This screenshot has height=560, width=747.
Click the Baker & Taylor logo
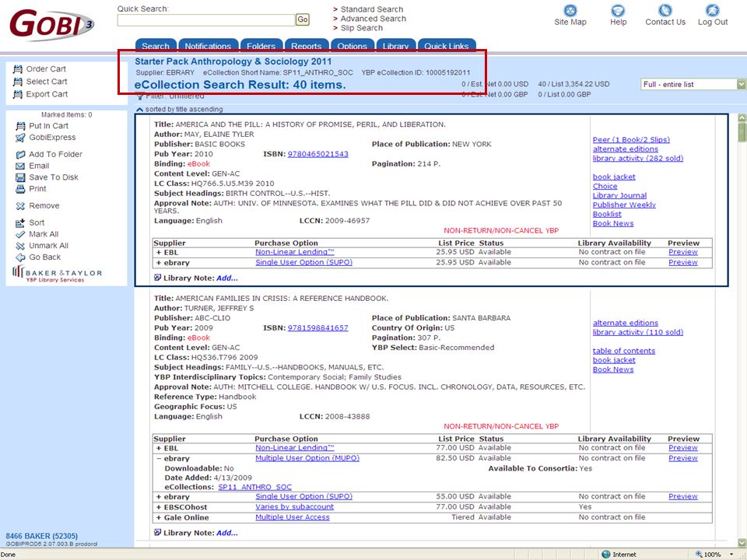(57, 275)
